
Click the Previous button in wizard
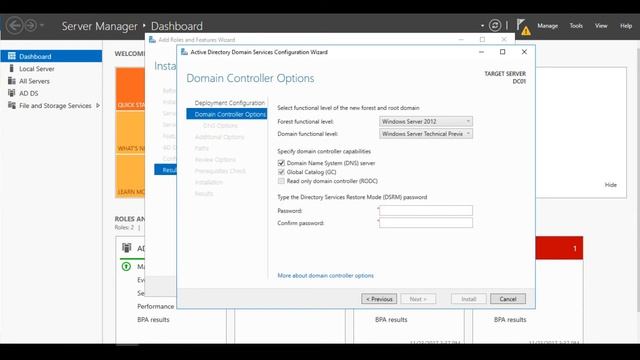[379, 299]
